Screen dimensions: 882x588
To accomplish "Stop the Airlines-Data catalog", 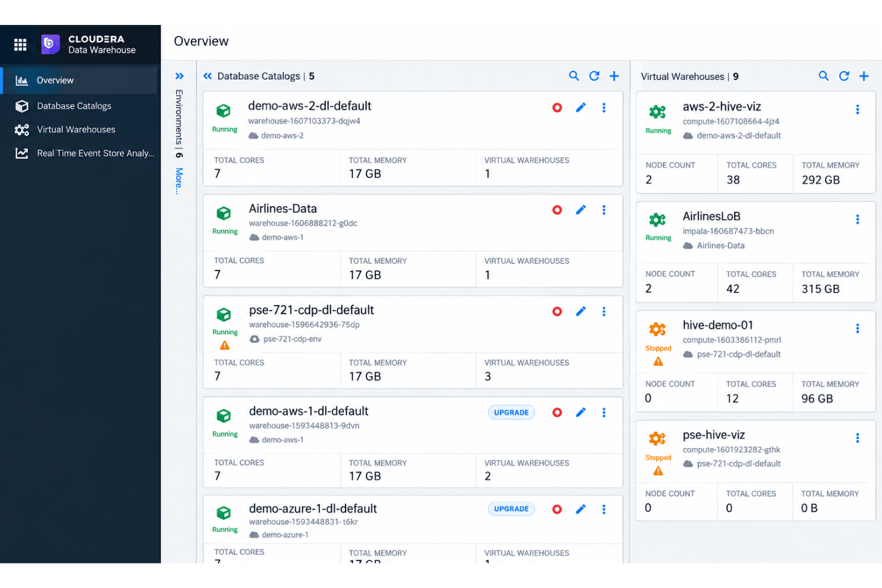I will click(557, 210).
